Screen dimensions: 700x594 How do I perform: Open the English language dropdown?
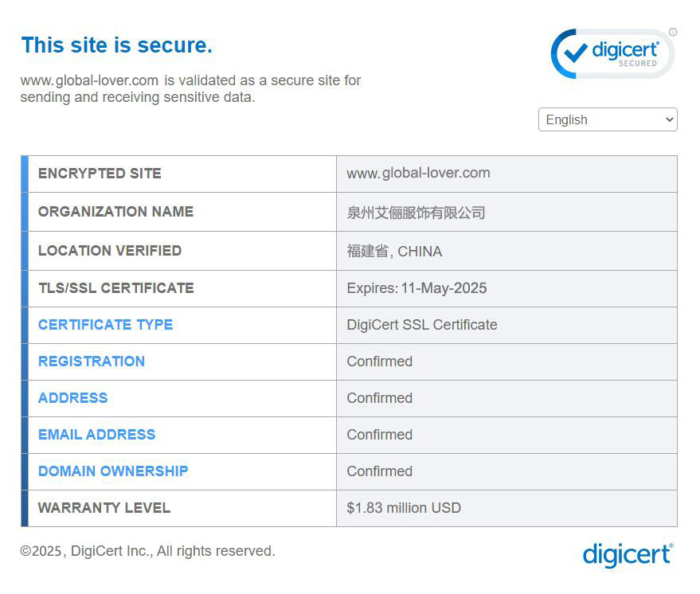point(608,119)
